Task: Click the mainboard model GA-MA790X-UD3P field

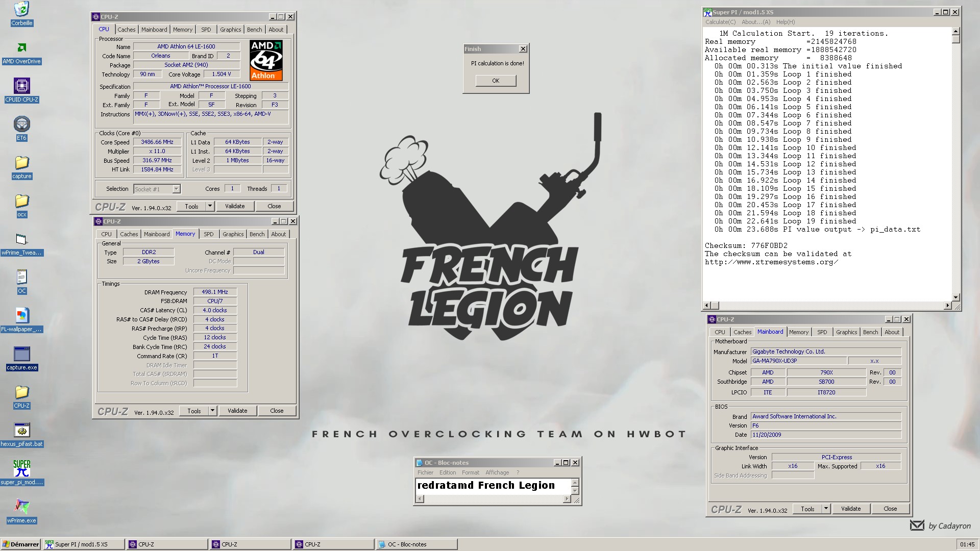Action: pyautogui.click(x=798, y=361)
